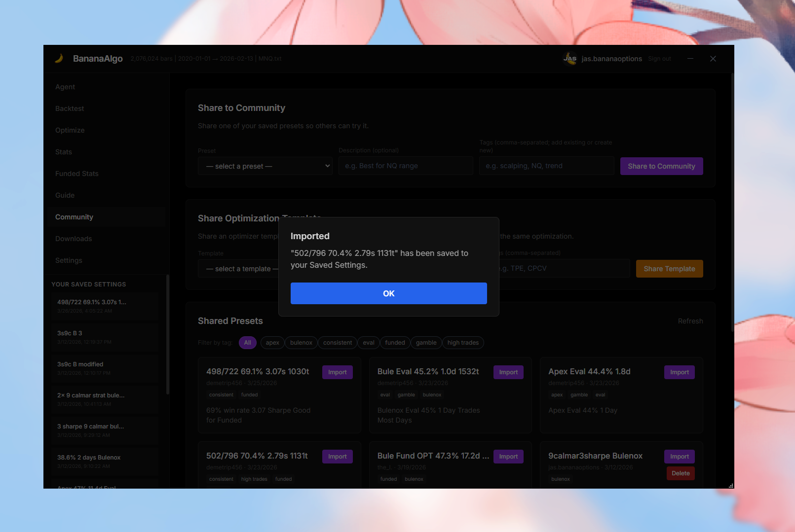
Task: Open the Backtest section in the sidebar
Action: (x=69, y=108)
